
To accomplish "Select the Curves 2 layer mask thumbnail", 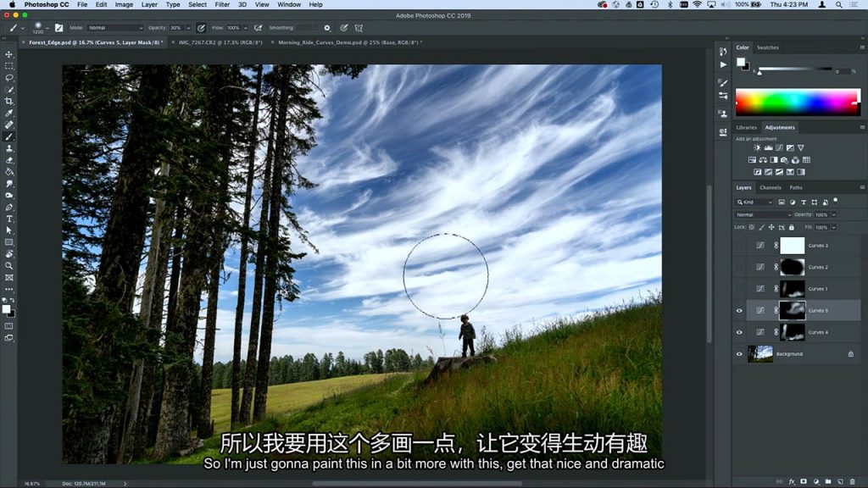I will (x=793, y=267).
